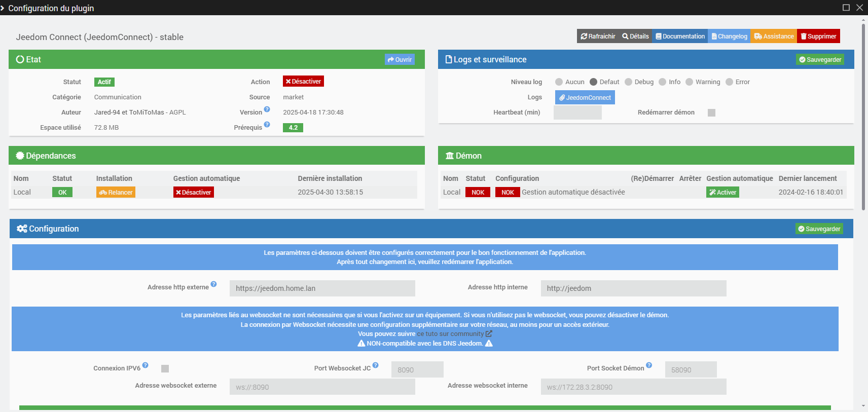Click the version date 2025-04-18 17:30:48

[x=313, y=113]
